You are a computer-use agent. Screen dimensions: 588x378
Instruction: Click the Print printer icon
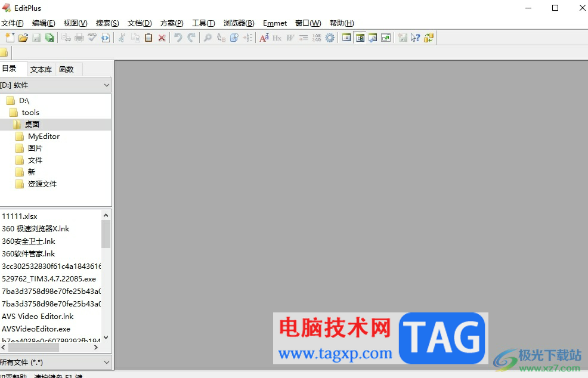79,38
